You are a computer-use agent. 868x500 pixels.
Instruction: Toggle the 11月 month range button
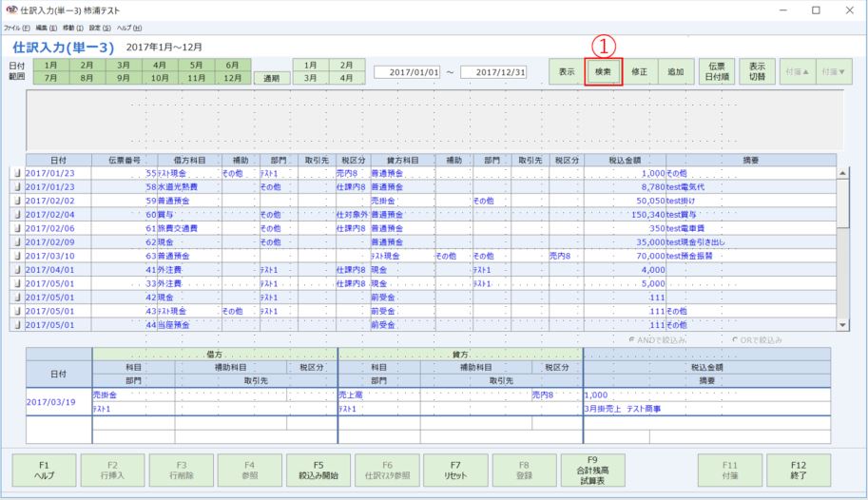click(196, 78)
